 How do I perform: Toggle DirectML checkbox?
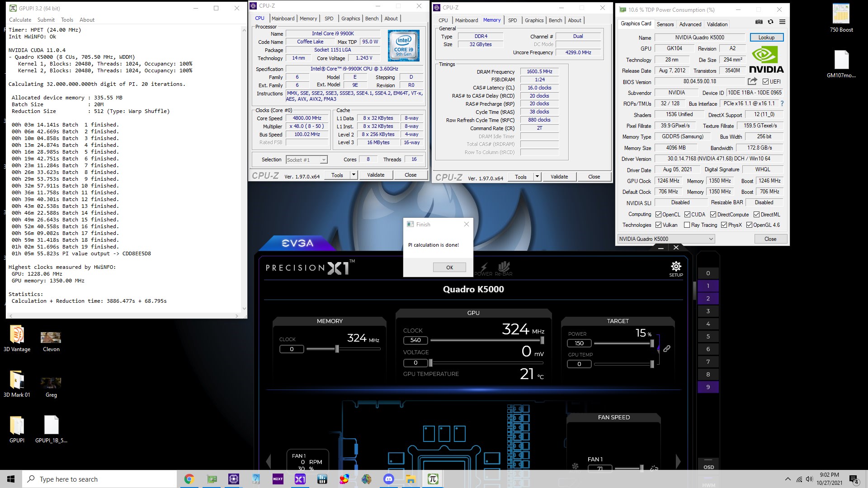pos(756,215)
